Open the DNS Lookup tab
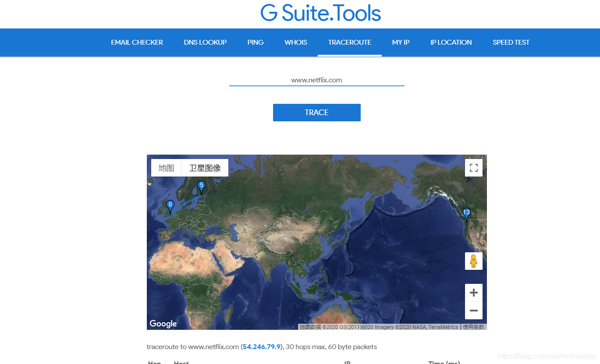This screenshot has height=364, width=600. tap(205, 42)
